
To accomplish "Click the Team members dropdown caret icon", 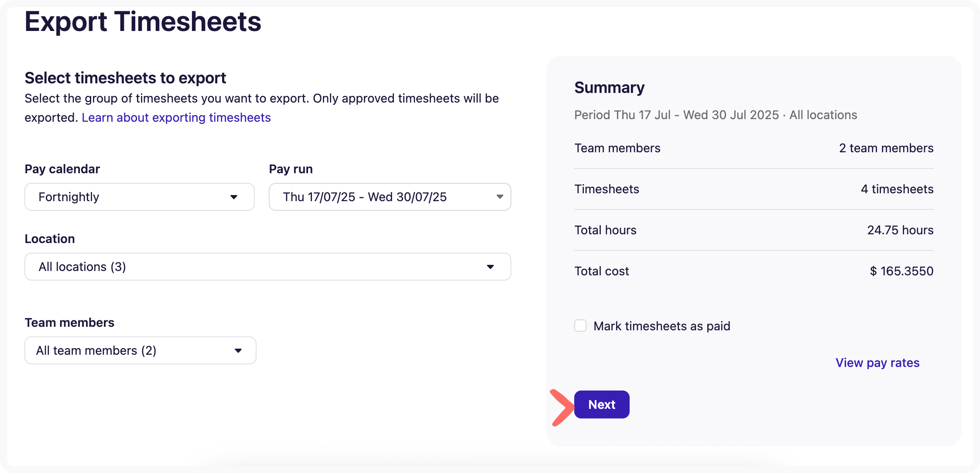I will tap(238, 351).
